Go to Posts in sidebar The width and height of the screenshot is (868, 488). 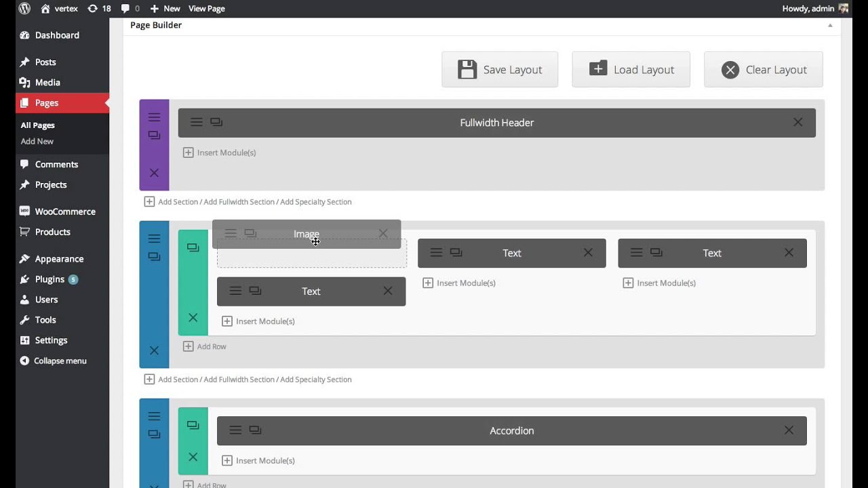pyautogui.click(x=45, y=62)
